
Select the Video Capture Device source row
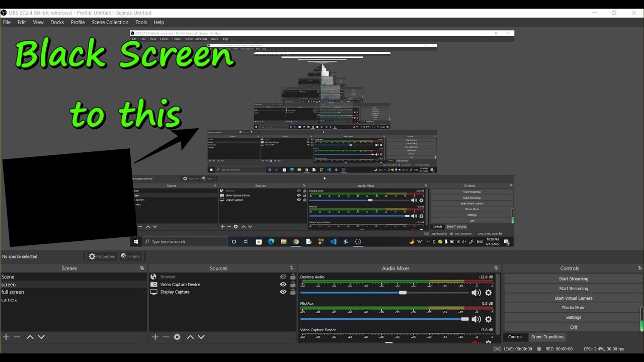(223, 285)
